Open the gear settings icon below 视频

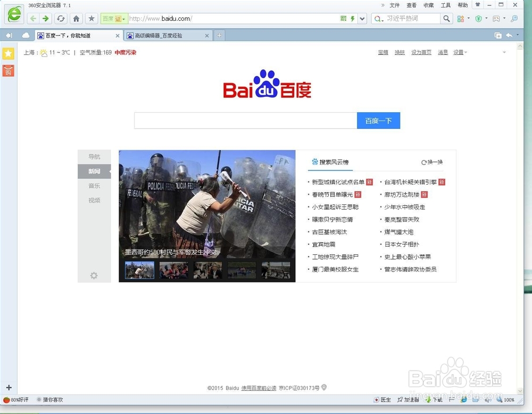(94, 276)
